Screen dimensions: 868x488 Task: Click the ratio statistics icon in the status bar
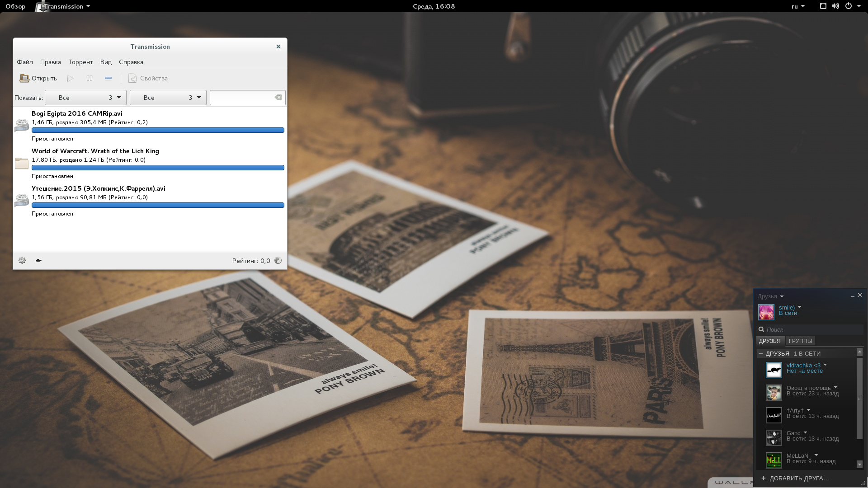tap(278, 260)
